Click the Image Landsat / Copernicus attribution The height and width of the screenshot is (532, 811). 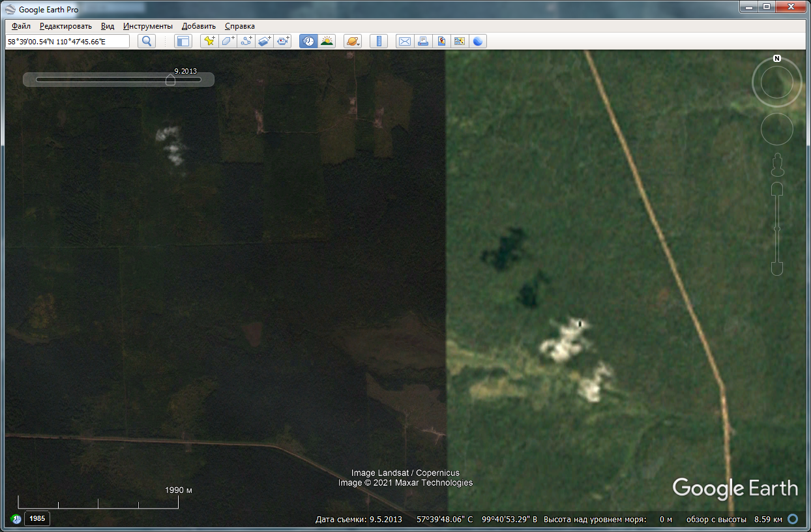pyautogui.click(x=405, y=473)
